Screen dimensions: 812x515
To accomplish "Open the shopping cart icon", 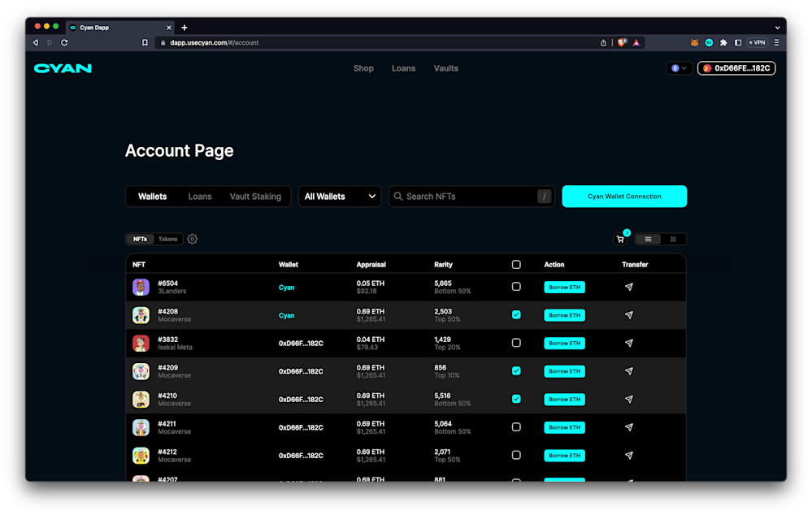I will point(620,239).
